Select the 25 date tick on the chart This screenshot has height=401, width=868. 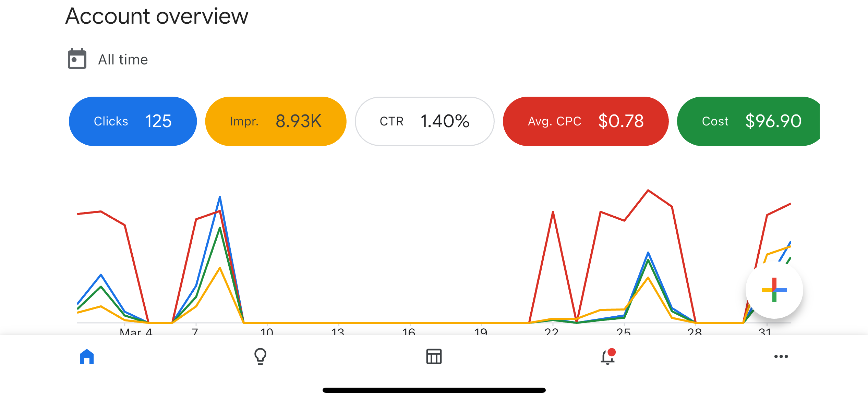pos(624,331)
